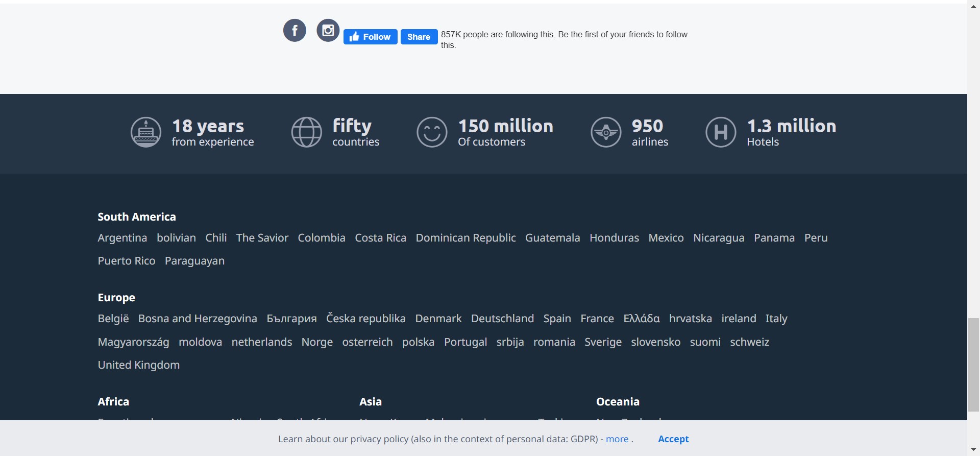Select Argentina from South America list
The width and height of the screenshot is (980, 456).
pyautogui.click(x=122, y=238)
